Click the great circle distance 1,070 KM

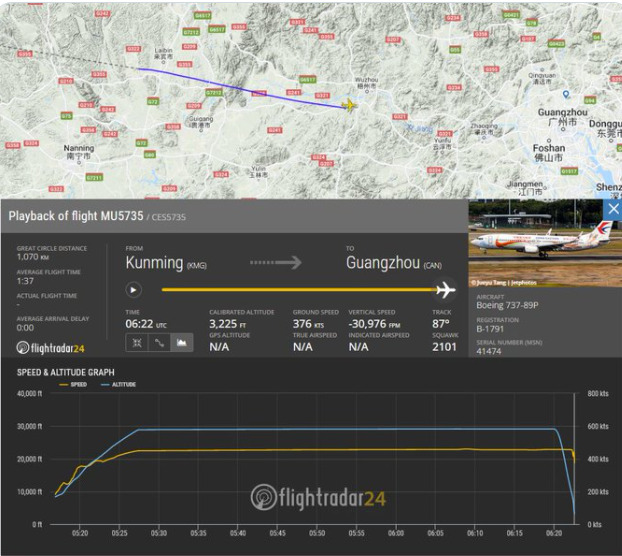(x=33, y=257)
